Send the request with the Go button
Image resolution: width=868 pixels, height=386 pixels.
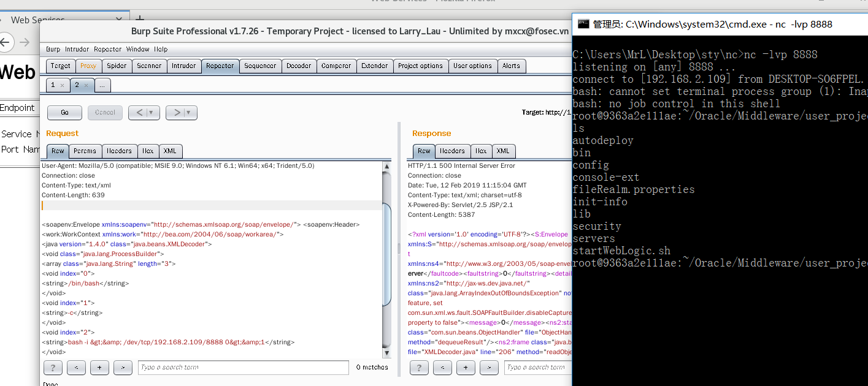(63, 112)
